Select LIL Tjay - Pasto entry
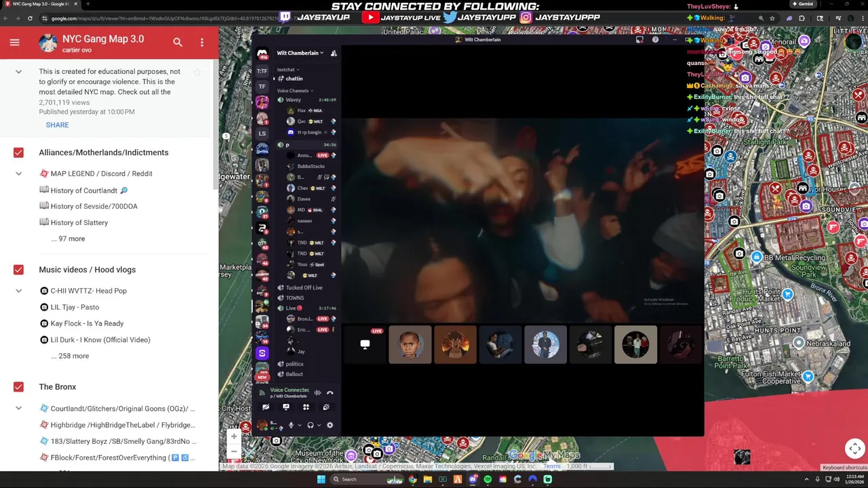The width and height of the screenshot is (868, 488). tap(69, 307)
